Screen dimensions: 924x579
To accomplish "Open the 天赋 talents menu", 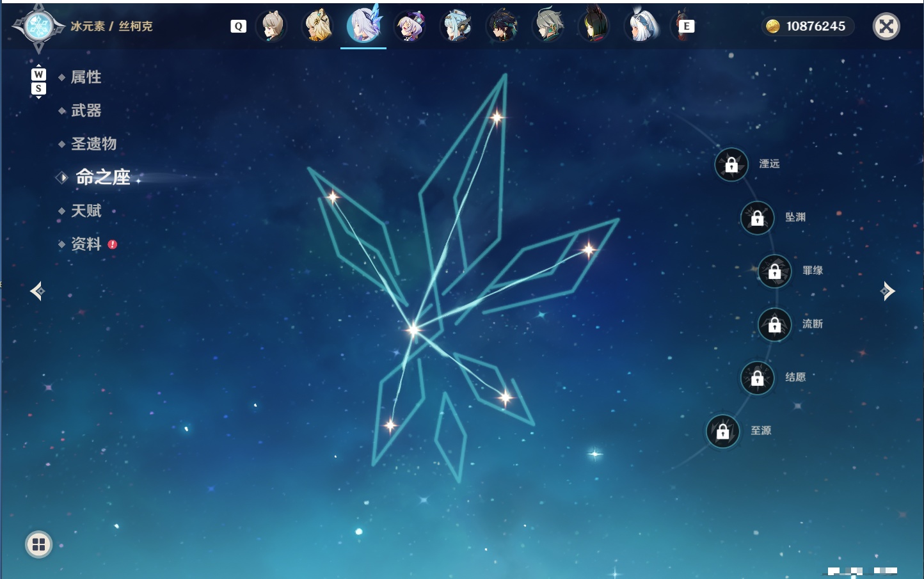I will [x=86, y=210].
